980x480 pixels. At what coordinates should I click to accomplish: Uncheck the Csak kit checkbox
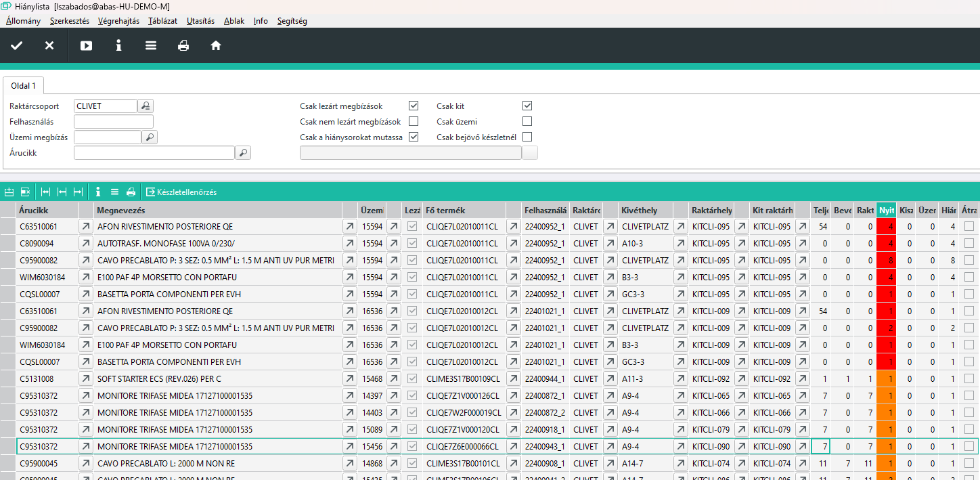coord(527,106)
